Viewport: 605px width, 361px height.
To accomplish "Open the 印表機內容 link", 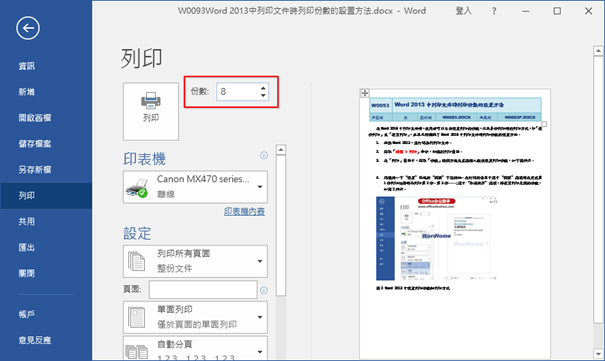I will coord(244,211).
